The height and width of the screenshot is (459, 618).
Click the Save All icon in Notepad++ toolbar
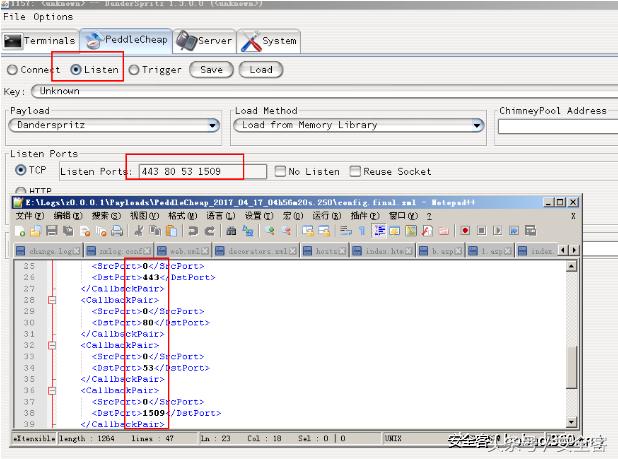pyautogui.click(x=68, y=231)
